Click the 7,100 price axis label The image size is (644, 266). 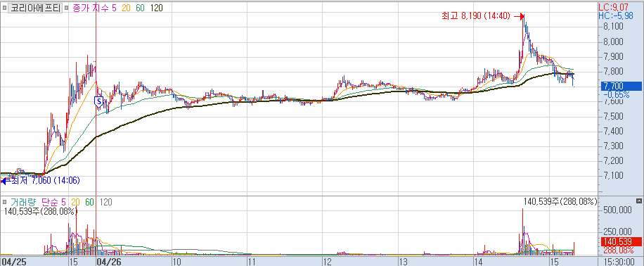click(614, 176)
